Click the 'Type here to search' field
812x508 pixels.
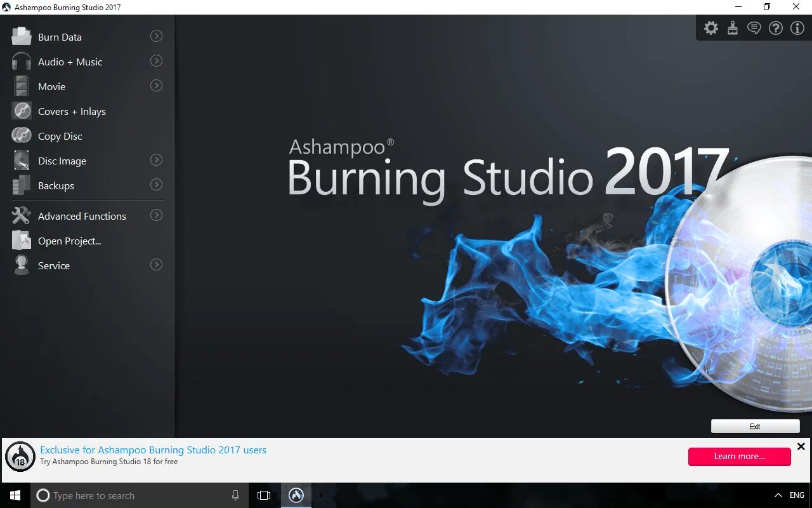140,495
